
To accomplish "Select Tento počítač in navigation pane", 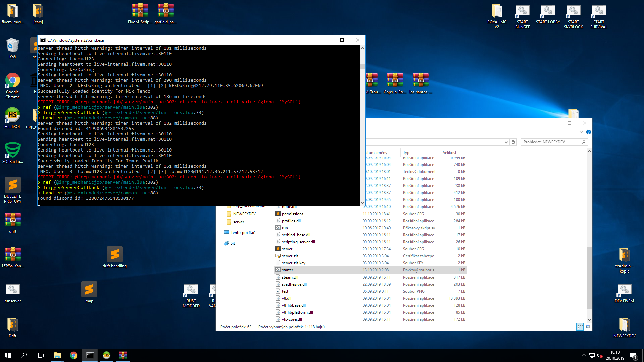I will click(x=243, y=233).
